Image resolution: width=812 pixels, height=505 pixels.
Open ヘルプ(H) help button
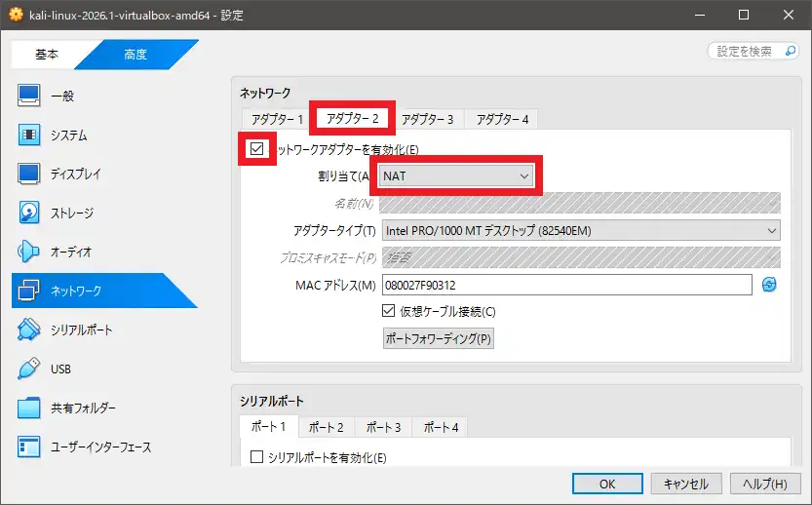pyautogui.click(x=765, y=484)
